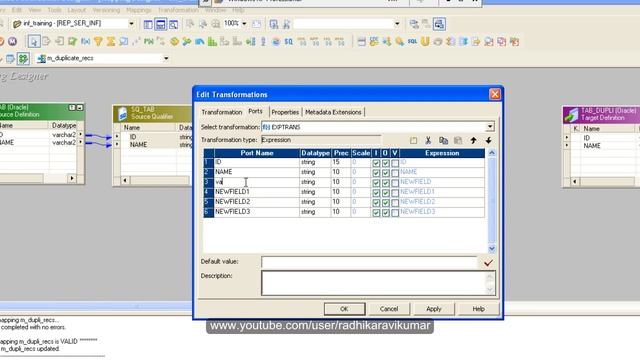Open the 100% zoom dropdown
Image resolution: width=640 pixels, height=360 pixels.
point(244,24)
